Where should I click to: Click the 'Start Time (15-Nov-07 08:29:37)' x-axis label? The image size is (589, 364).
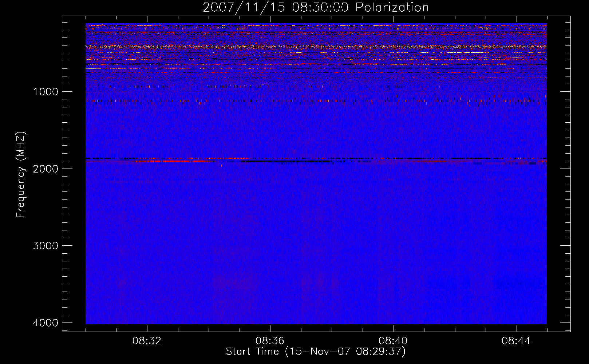click(x=316, y=352)
